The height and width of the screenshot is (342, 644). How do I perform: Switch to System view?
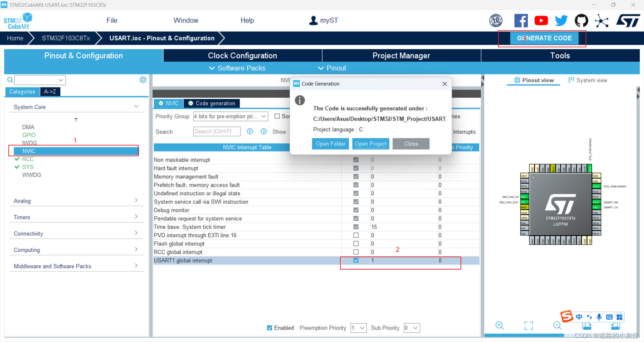(x=588, y=80)
